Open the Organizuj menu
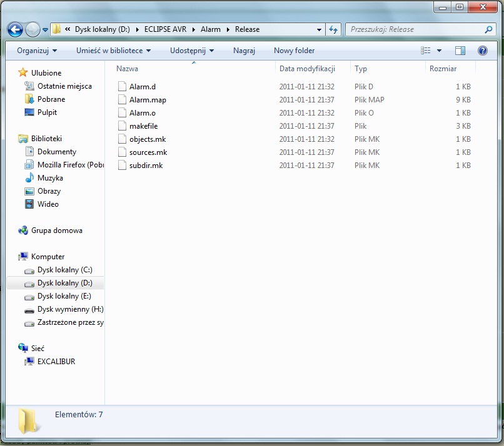 [37, 51]
